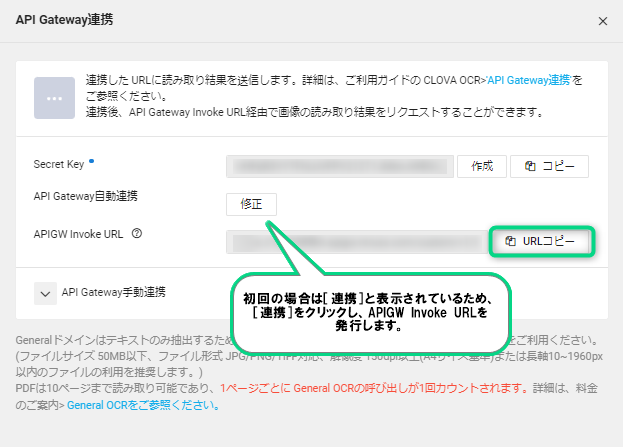Copy the Secret Key with the コピー button

(x=549, y=167)
